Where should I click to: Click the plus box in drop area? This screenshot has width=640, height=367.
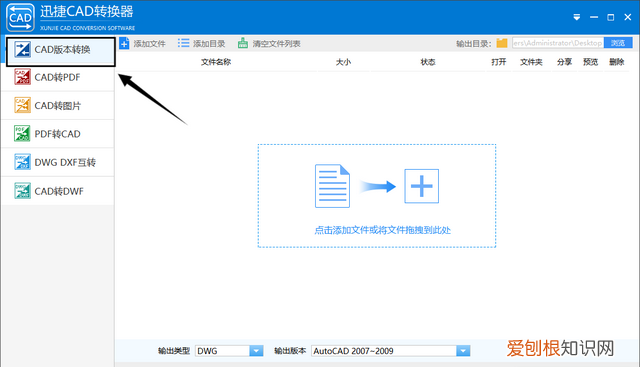click(422, 186)
